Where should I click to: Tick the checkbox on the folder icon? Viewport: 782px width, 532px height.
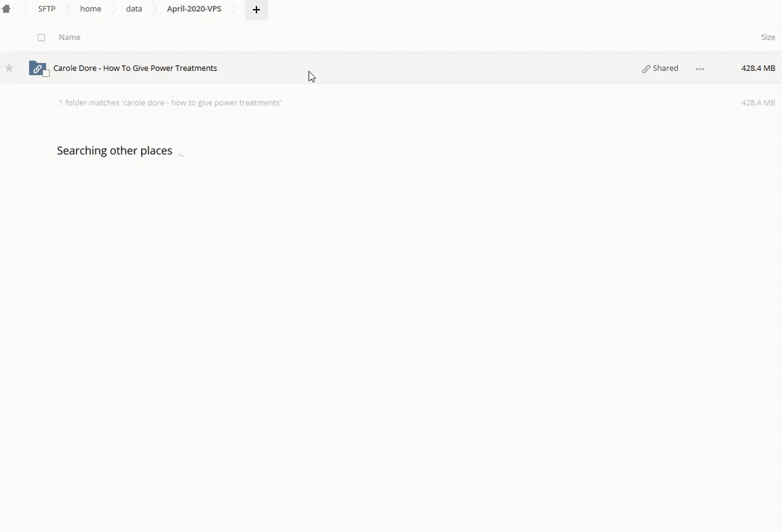pyautogui.click(x=46, y=73)
